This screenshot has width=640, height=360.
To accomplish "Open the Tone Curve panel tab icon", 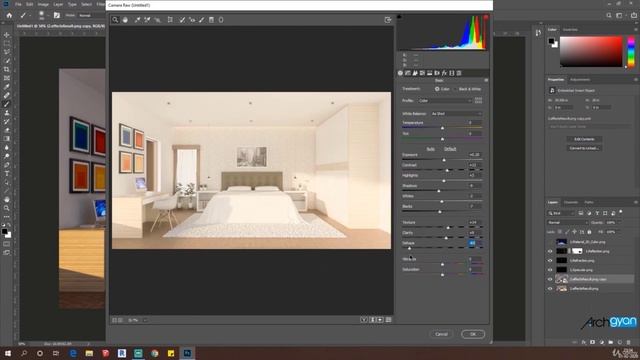I will (x=408, y=73).
